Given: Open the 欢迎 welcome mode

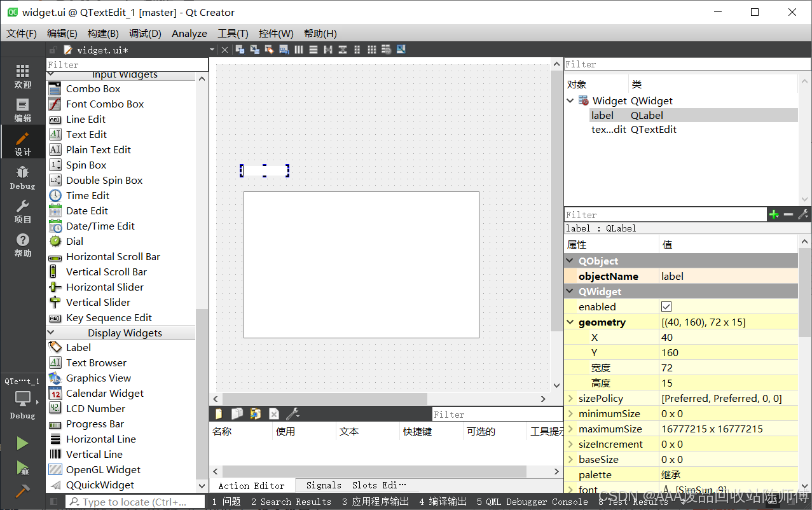Looking at the screenshot, I should (23, 76).
